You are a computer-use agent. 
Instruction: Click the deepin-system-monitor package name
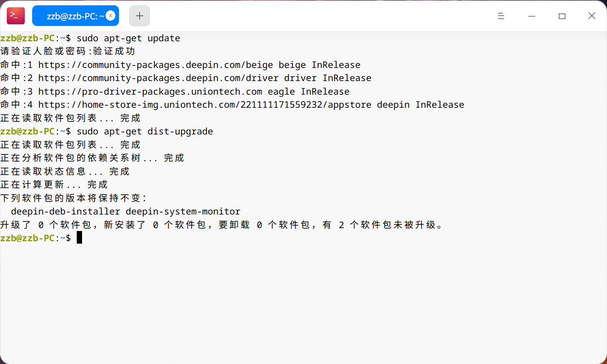click(x=183, y=212)
